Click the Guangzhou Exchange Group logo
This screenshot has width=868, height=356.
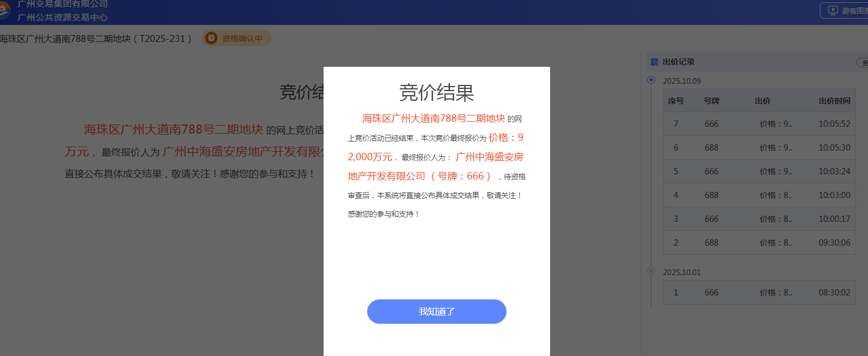[5, 10]
